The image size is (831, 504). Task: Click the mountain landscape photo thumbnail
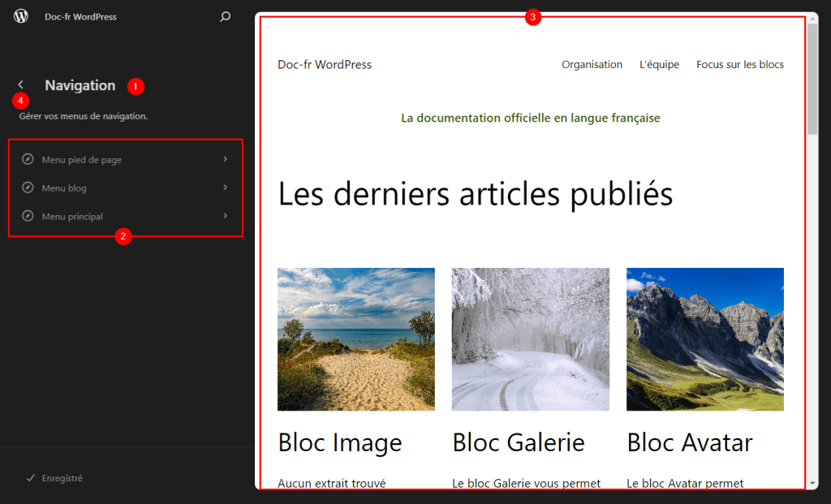[705, 339]
